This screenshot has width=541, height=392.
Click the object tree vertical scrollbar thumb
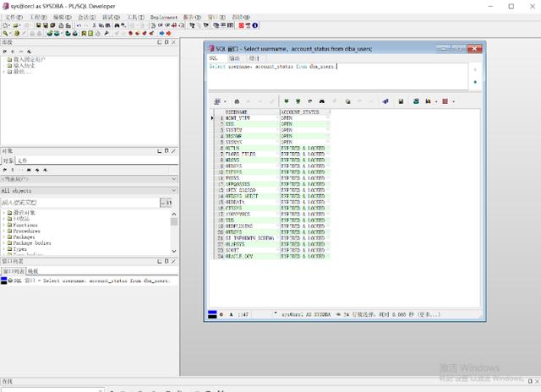tap(174, 221)
